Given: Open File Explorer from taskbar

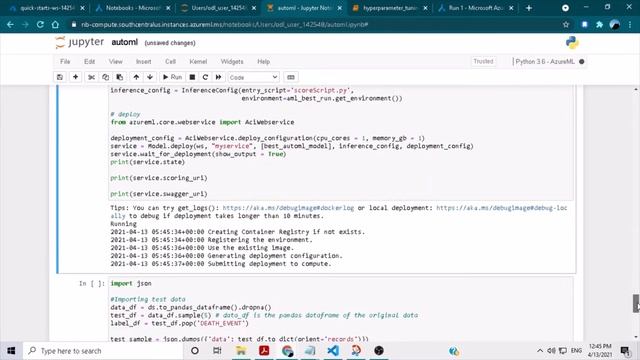Looking at the screenshot, I should tap(241, 351).
